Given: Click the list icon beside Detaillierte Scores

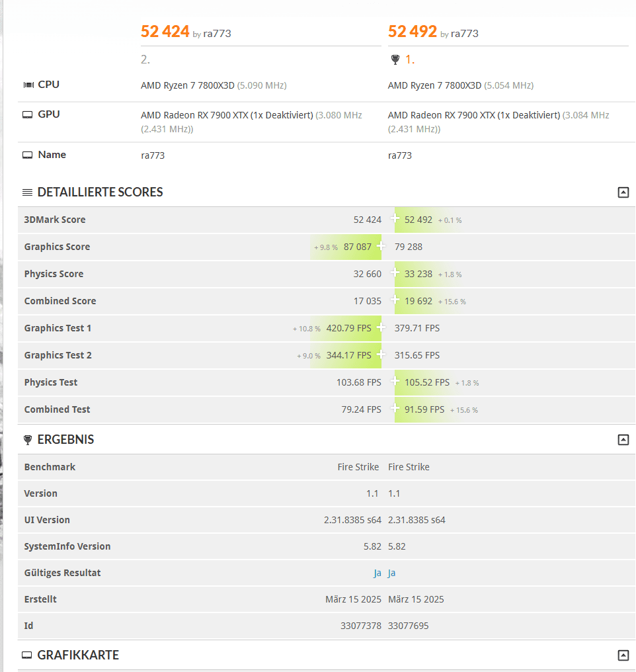Looking at the screenshot, I should [27, 192].
